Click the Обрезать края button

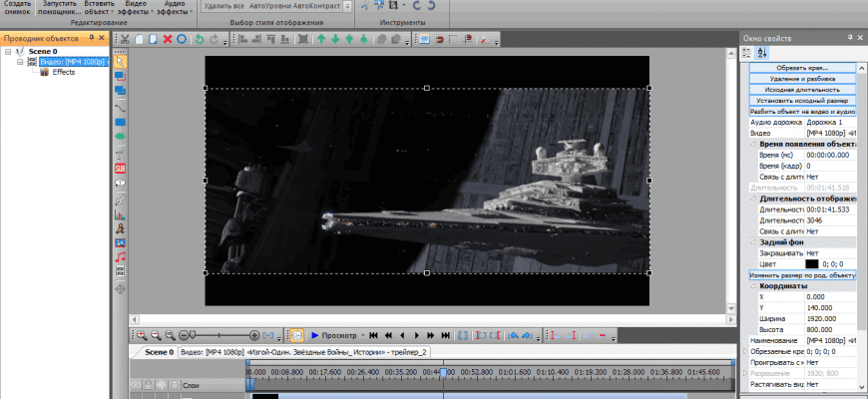click(802, 68)
